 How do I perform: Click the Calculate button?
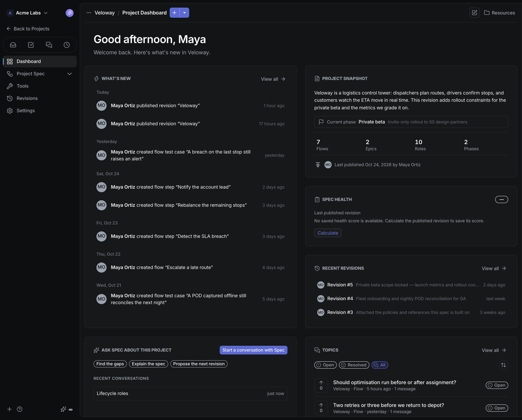pos(328,233)
